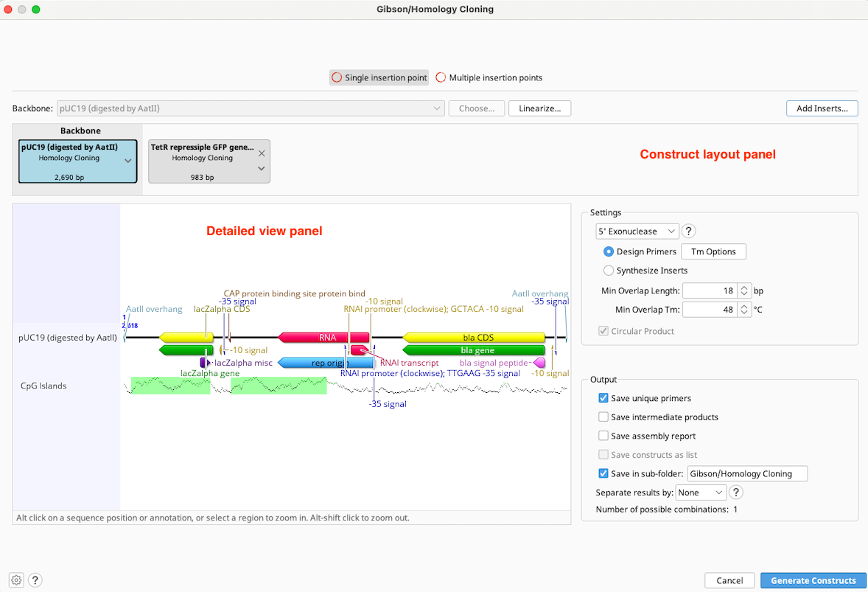
Task: Select the green lacZalpha gene annotation arrow
Action: click(x=186, y=350)
